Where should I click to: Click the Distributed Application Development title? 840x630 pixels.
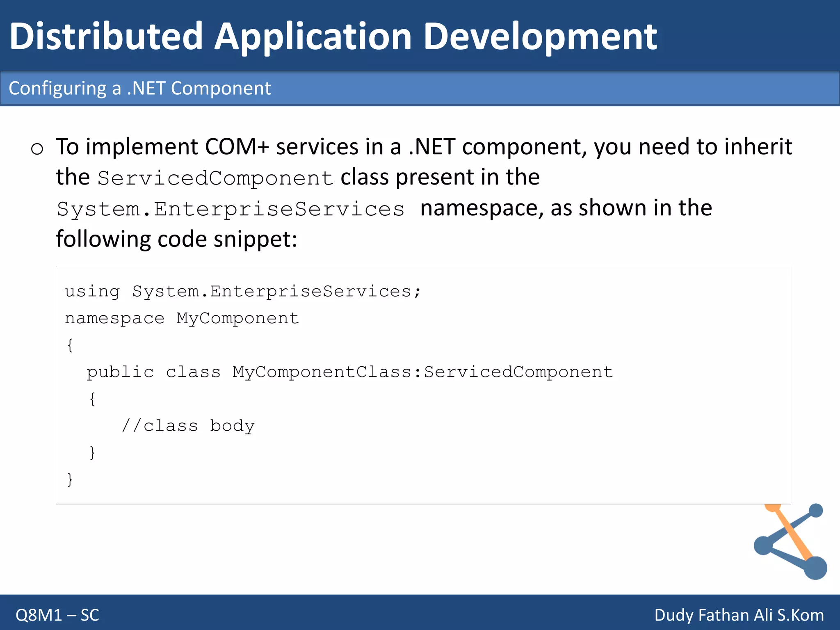[x=333, y=36]
